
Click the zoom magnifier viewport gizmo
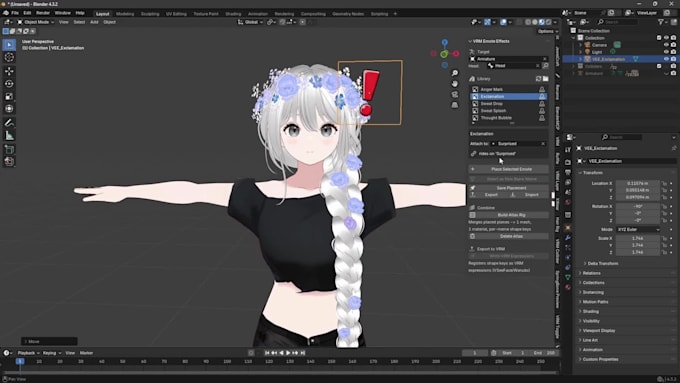pyautogui.click(x=454, y=73)
